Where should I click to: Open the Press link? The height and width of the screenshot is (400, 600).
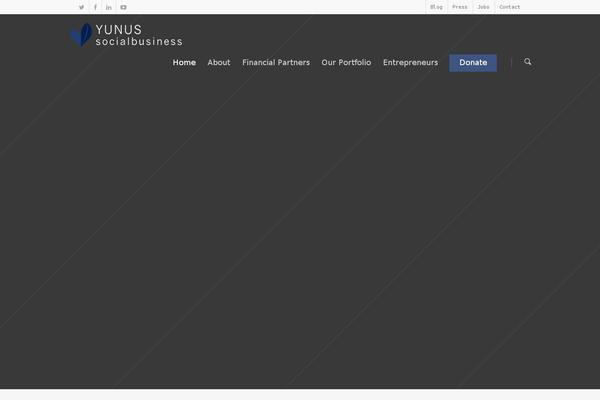pyautogui.click(x=460, y=7)
